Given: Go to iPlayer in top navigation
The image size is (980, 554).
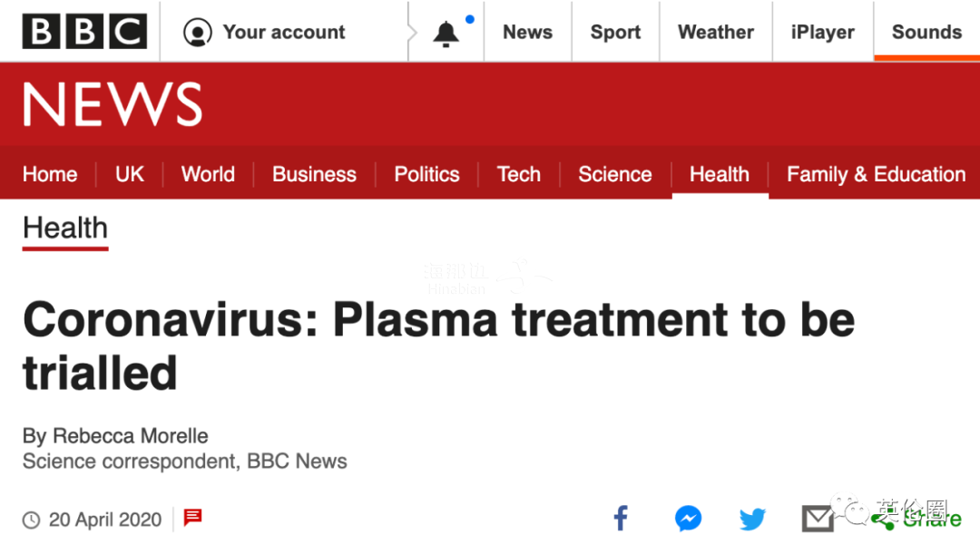Looking at the screenshot, I should 822,32.
